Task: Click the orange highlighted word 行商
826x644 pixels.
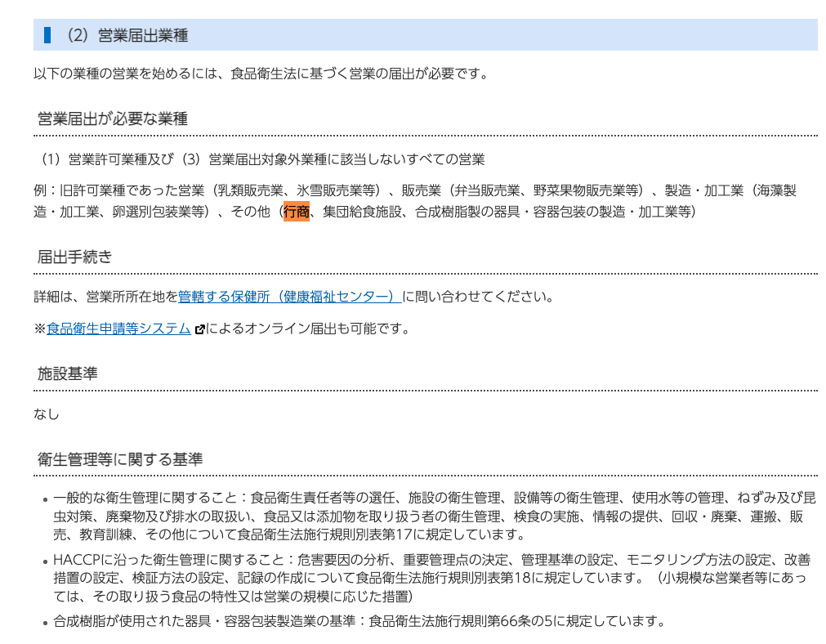Action: point(297,212)
